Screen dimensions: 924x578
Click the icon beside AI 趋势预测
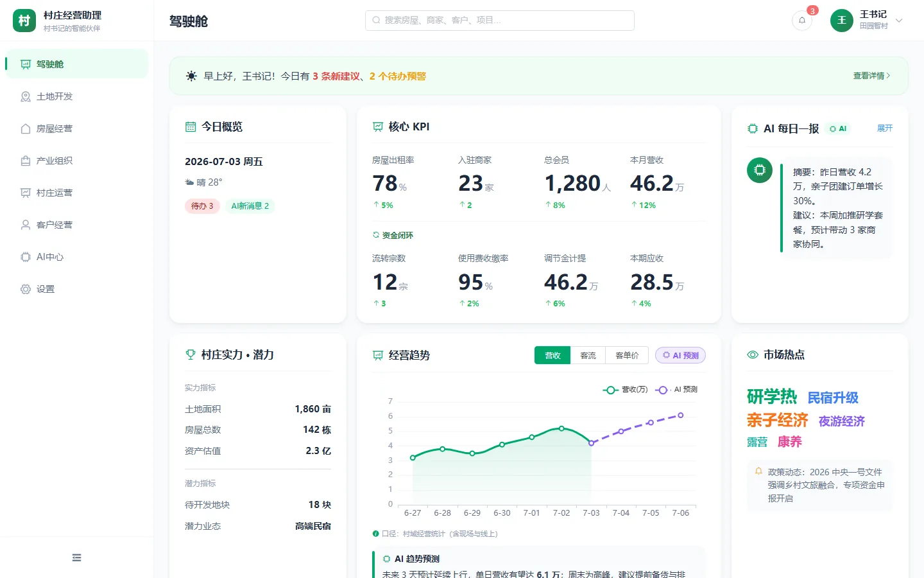[386, 559]
